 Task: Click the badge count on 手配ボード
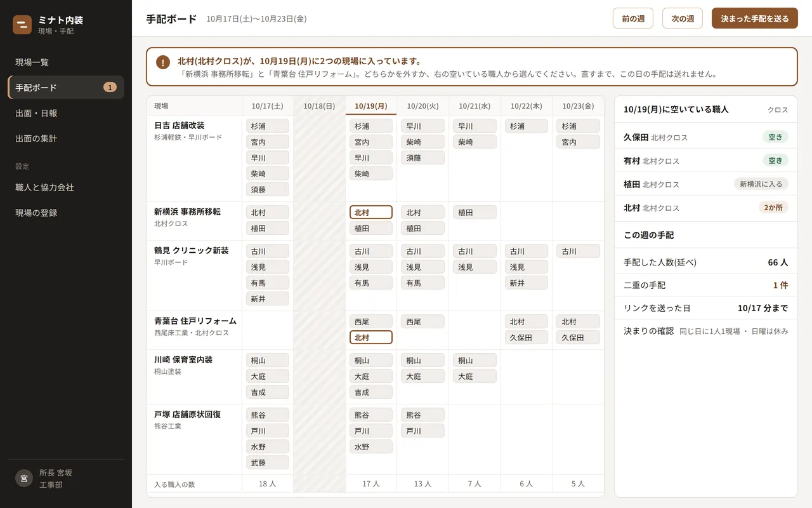(x=110, y=88)
